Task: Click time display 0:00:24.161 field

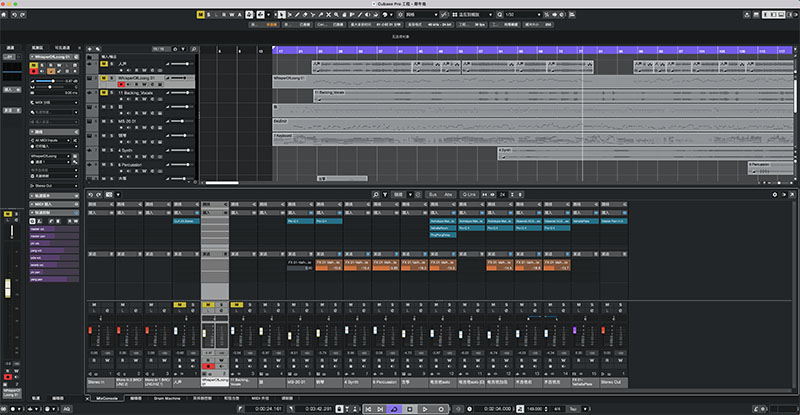Action: coord(265,409)
